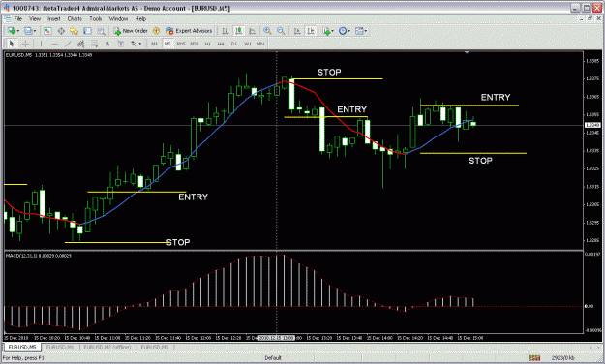The width and height of the screenshot is (605, 364).
Task: Select the Trendline tool
Action: coord(68,44)
